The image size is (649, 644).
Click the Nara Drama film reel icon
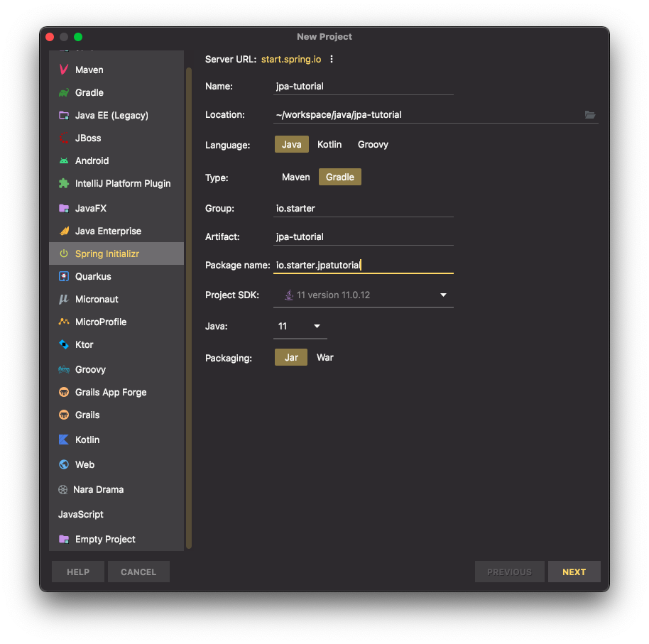pos(63,490)
